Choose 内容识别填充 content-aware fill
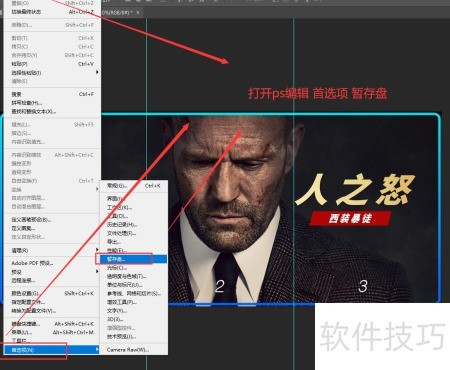 coord(52,142)
